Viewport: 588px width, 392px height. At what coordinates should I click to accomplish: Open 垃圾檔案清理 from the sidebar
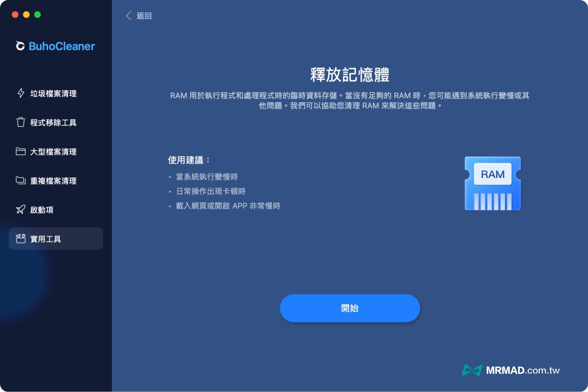pyautogui.click(x=53, y=94)
